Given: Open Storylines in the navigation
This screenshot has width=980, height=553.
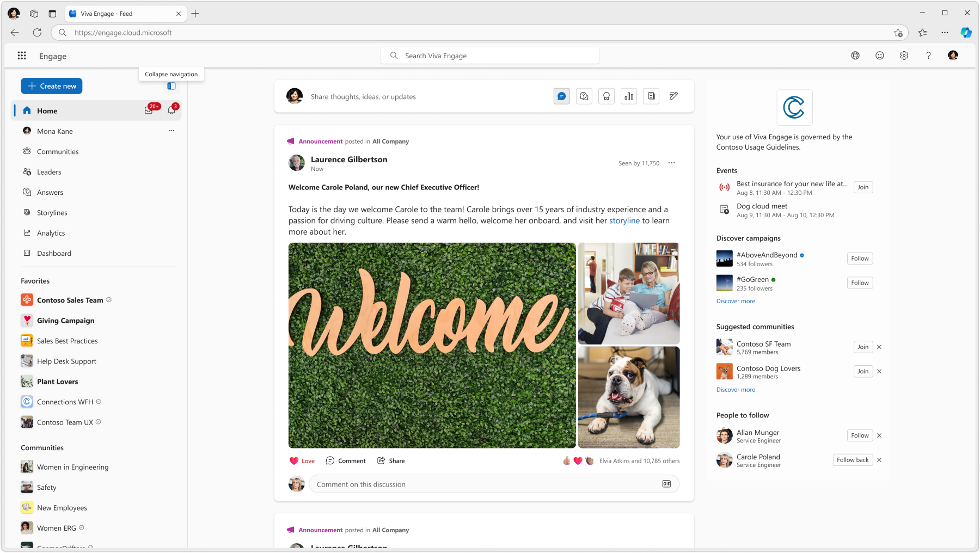Looking at the screenshot, I should tap(96, 213).
